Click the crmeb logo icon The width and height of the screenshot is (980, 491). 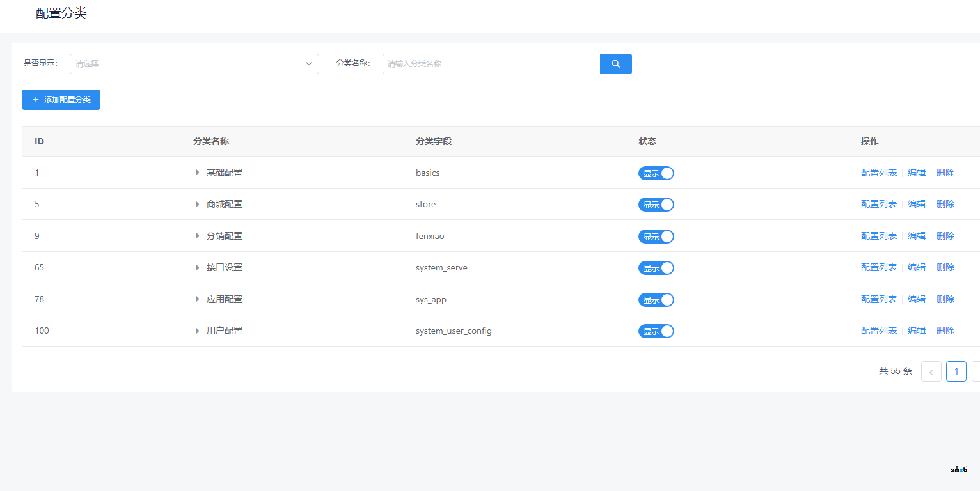(958, 470)
